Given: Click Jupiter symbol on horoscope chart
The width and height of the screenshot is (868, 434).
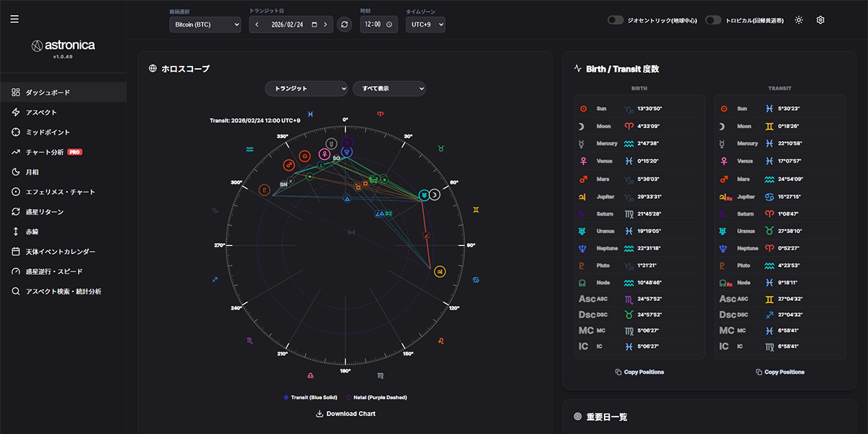Looking at the screenshot, I should (440, 271).
